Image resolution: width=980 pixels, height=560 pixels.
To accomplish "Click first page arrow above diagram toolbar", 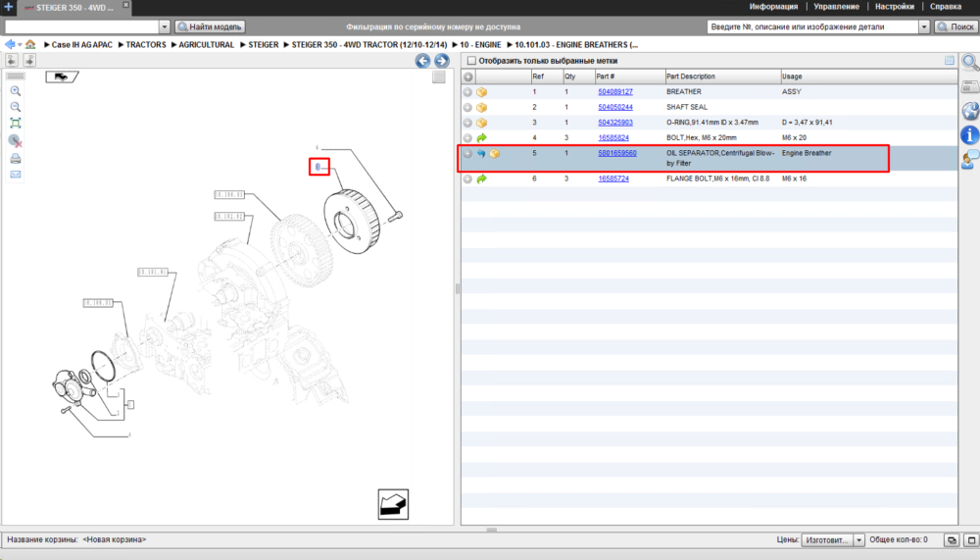I will click(x=11, y=60).
